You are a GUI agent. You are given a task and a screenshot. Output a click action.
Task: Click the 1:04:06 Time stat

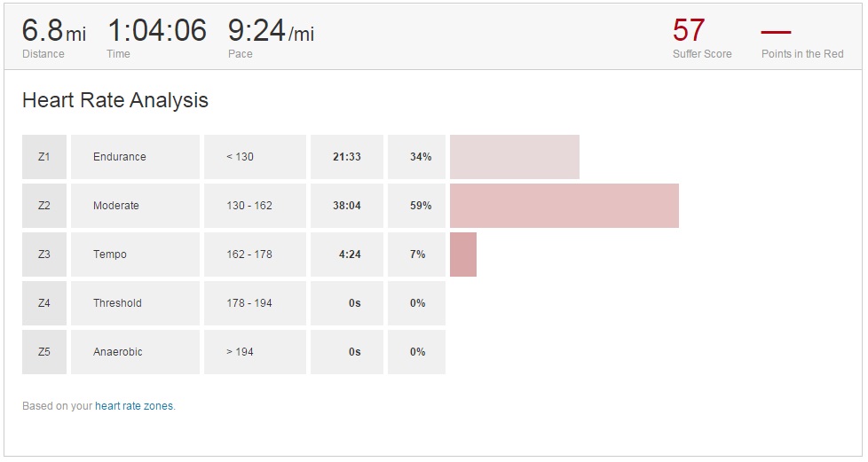pyautogui.click(x=157, y=32)
